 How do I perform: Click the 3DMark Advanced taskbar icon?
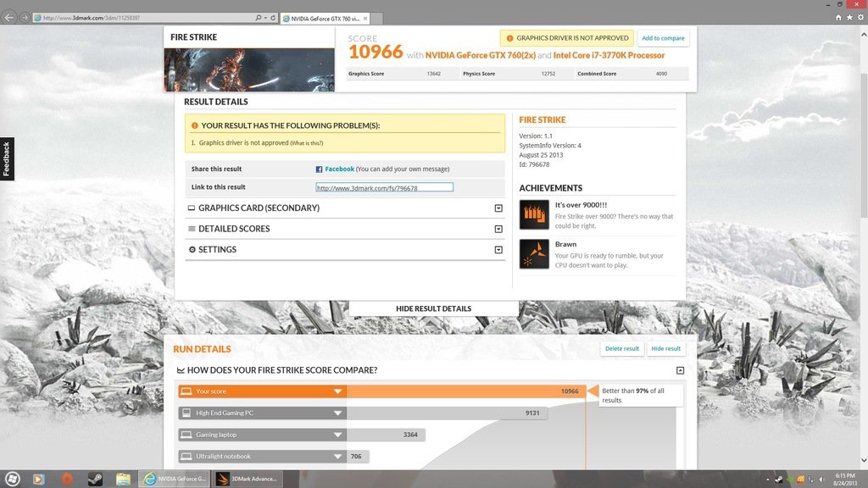click(247, 480)
